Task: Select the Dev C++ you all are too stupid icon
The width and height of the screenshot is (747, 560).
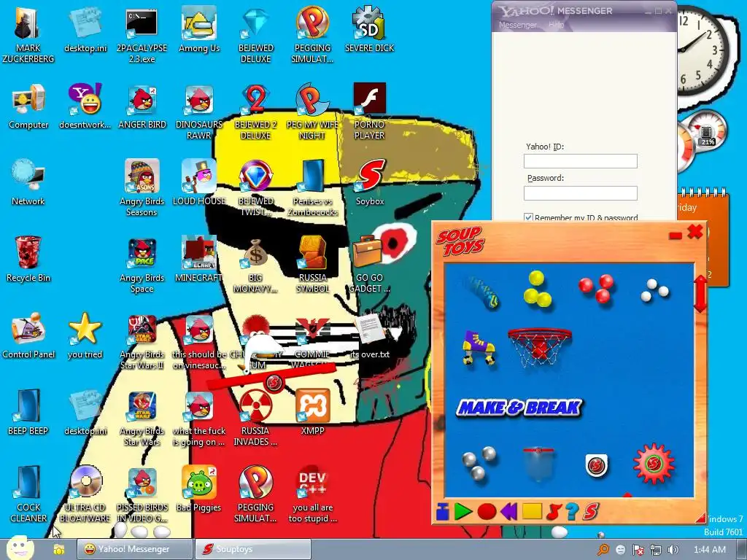Action: click(x=312, y=494)
